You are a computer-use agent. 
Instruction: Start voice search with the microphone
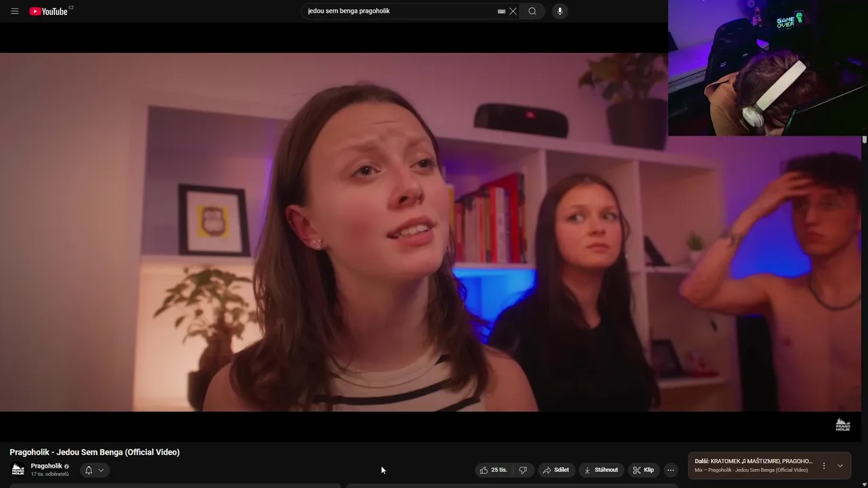pyautogui.click(x=559, y=11)
